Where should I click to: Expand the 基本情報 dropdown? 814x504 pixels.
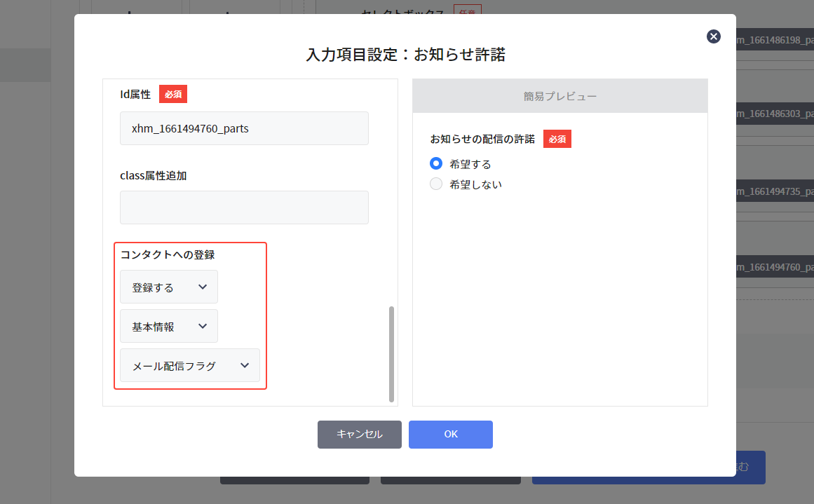(x=169, y=326)
